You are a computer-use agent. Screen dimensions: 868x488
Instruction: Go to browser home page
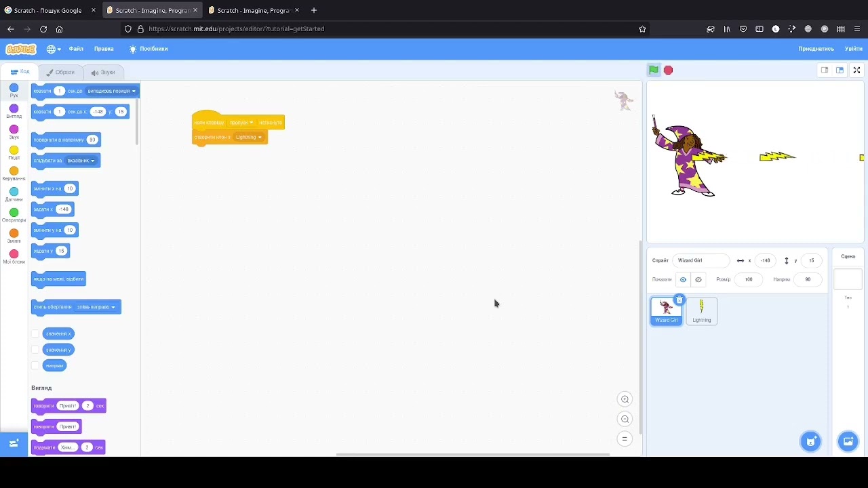(x=60, y=29)
